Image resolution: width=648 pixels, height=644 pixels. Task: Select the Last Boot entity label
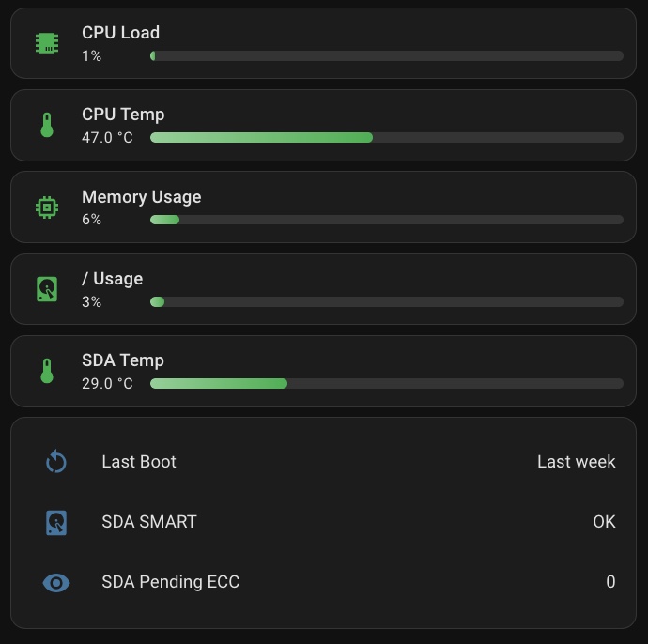coord(139,462)
